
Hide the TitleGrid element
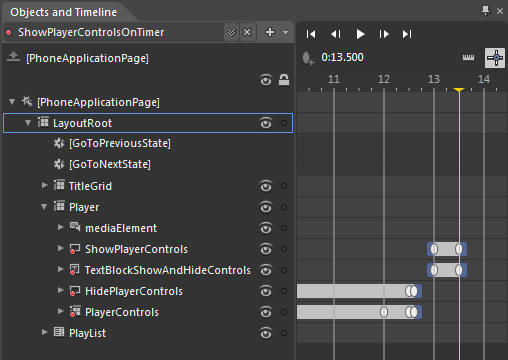pos(266,186)
